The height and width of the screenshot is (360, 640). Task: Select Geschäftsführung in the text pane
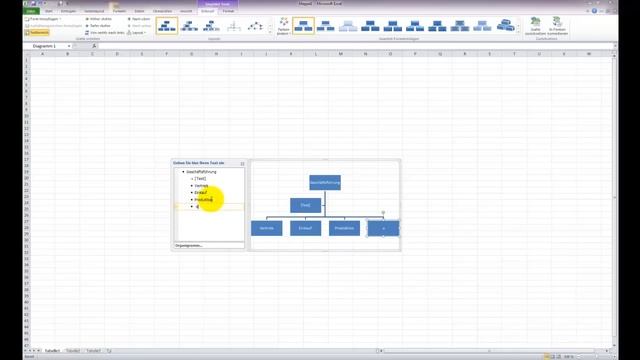pyautogui.click(x=201, y=172)
